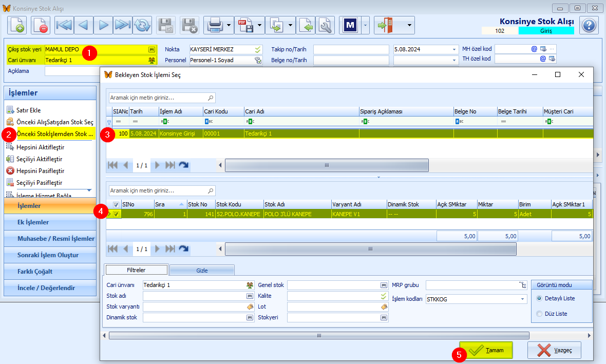Click the new record toolbar icon

(x=16, y=26)
